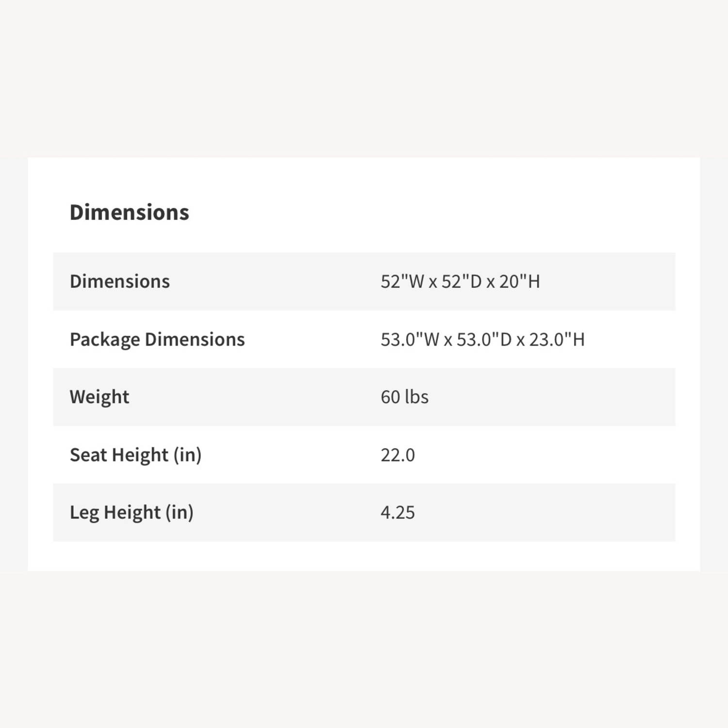Select the Seat Height (in) label
This screenshot has width=728, height=728.
pyautogui.click(x=135, y=455)
